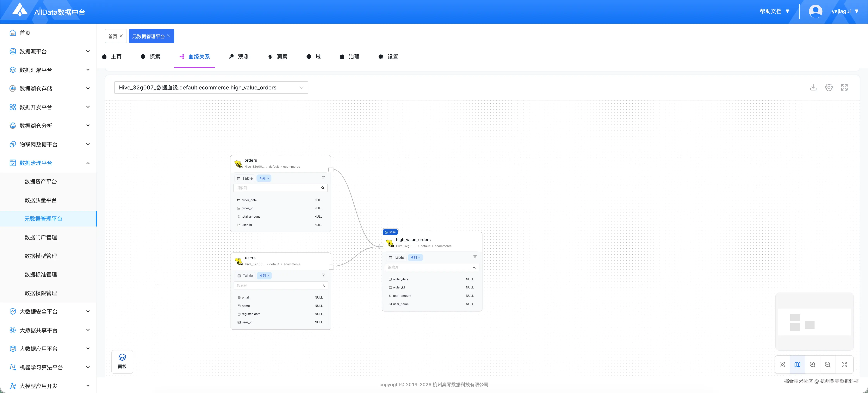Click the user avatar icon

[x=815, y=11]
